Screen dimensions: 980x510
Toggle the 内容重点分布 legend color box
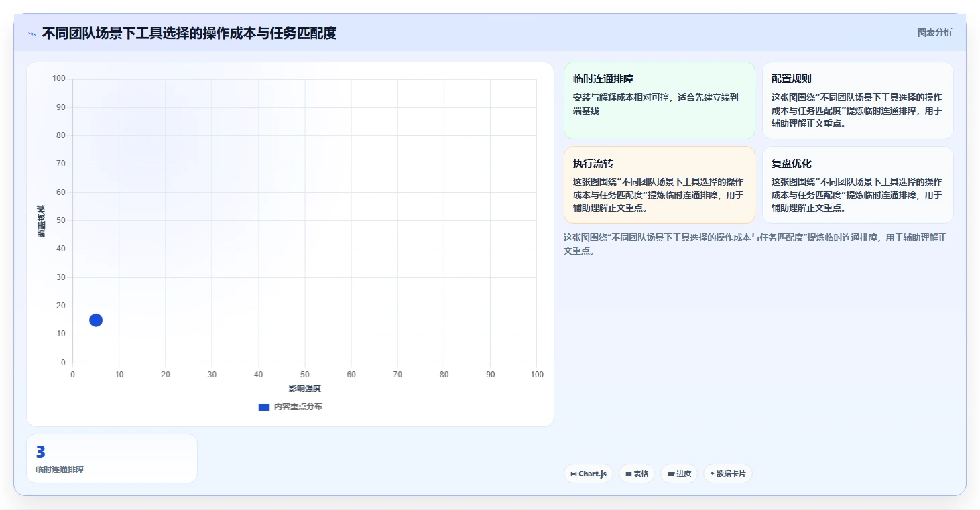[x=264, y=407]
